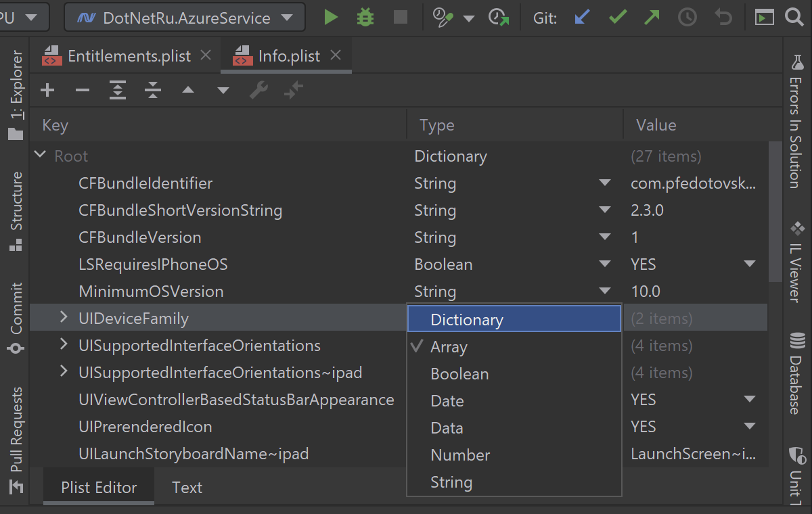Click the grey Stop square icon
This screenshot has width=812, height=514.
point(401,18)
